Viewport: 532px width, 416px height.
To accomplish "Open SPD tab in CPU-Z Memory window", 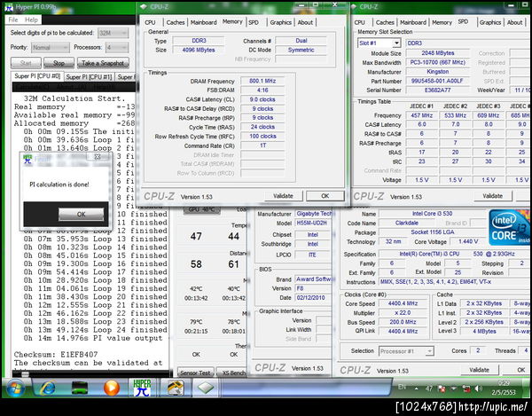I will click(x=254, y=22).
